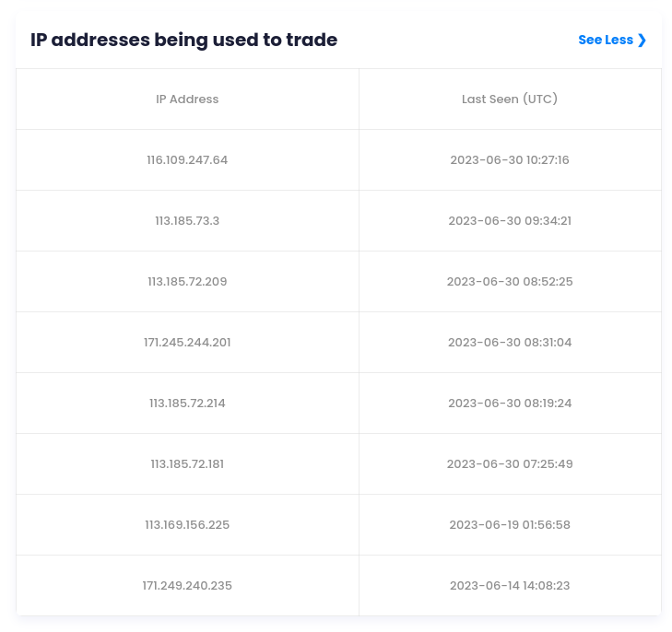The height and width of the screenshot is (632, 672).
Task: Click timestamp 2023-06-30 08:31:04
Action: point(510,343)
